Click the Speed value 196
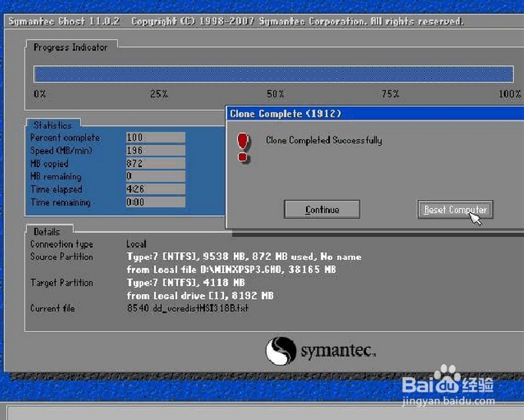 tap(156, 150)
